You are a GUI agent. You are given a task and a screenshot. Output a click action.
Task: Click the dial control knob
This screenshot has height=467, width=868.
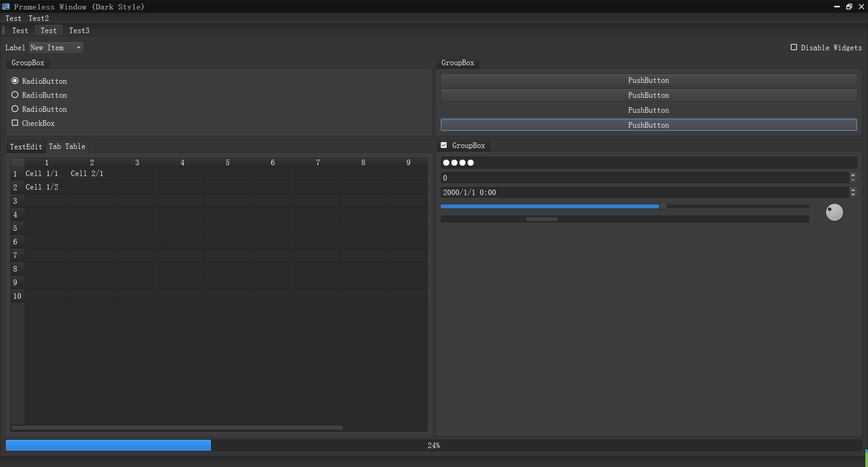click(834, 212)
